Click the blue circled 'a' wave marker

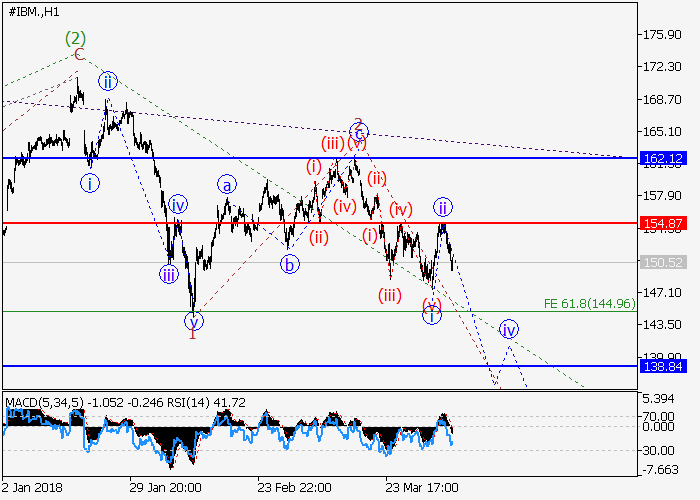[x=227, y=185]
